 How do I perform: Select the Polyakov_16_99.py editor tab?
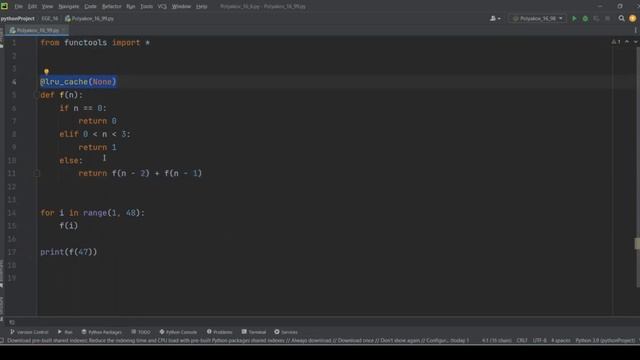coord(38,30)
